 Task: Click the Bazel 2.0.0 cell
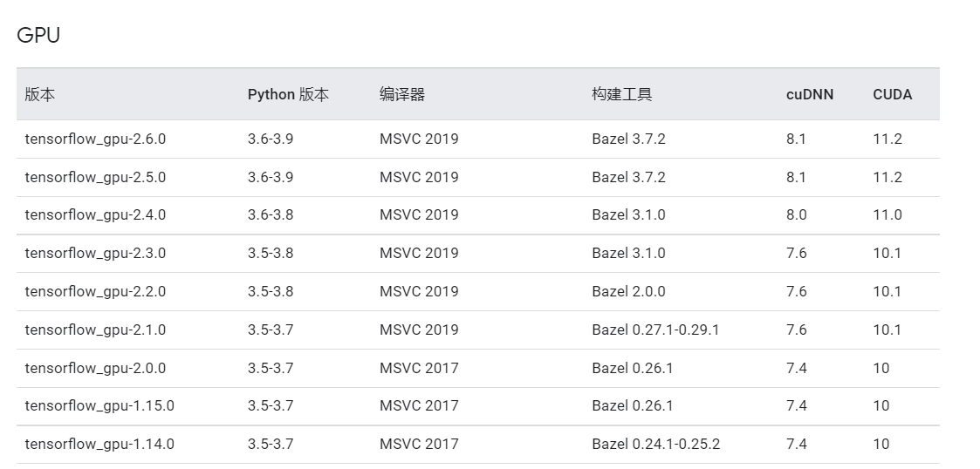628,292
